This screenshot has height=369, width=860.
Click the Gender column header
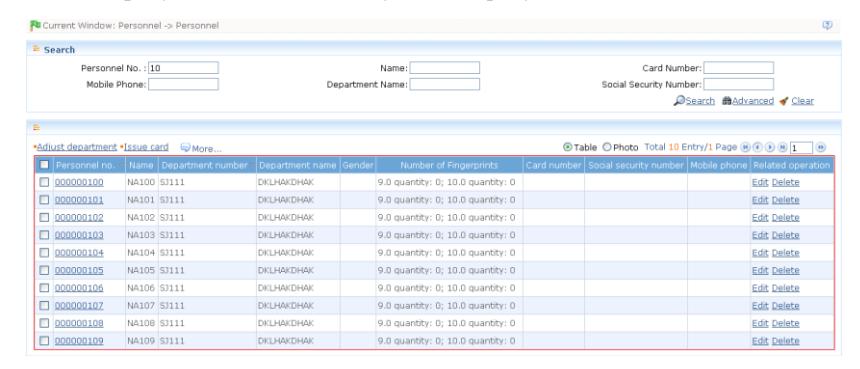[358, 165]
